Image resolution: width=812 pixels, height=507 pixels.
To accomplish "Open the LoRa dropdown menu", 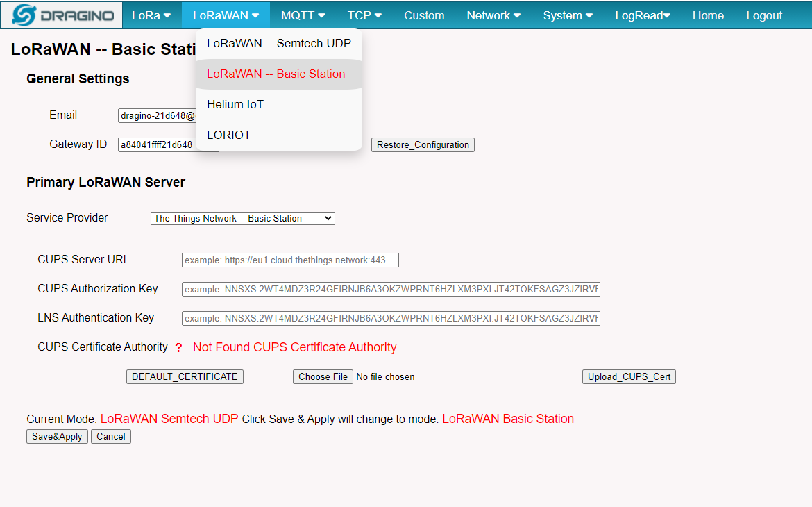I will (151, 15).
